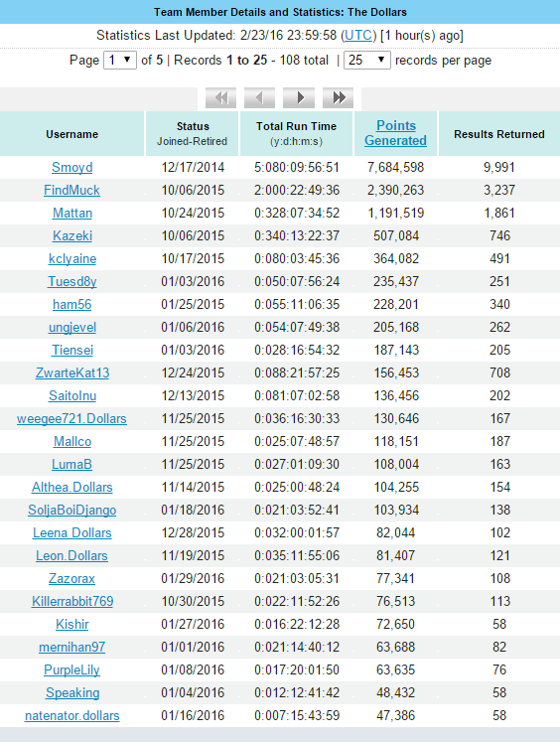The width and height of the screenshot is (560, 742).
Task: Open the Althea.Dollars username link
Action: (x=71, y=488)
